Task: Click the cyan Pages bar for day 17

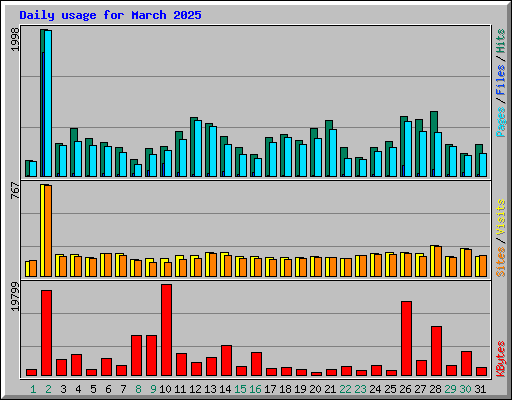Action: [x=273, y=159]
